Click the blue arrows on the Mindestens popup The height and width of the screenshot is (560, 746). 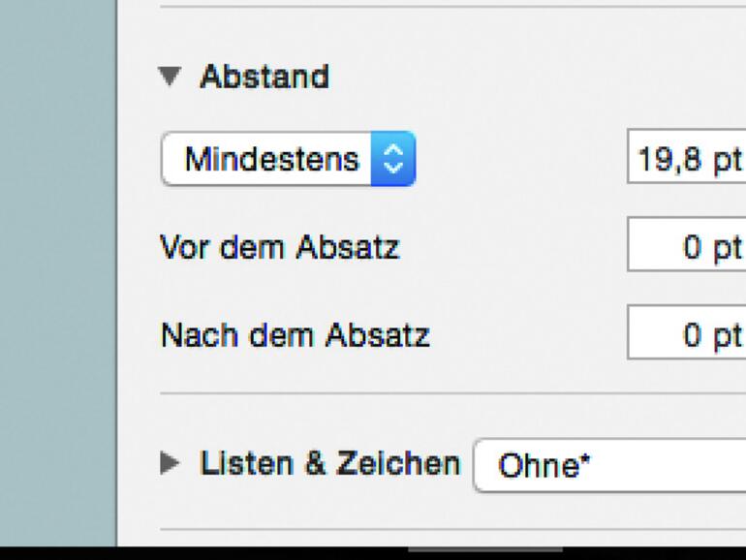[393, 159]
